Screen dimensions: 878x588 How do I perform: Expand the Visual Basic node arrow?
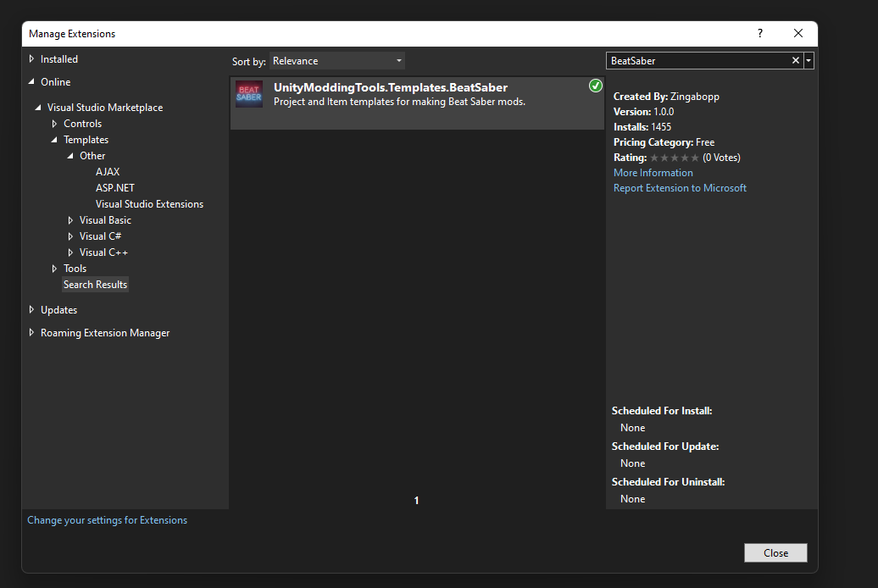tap(70, 220)
